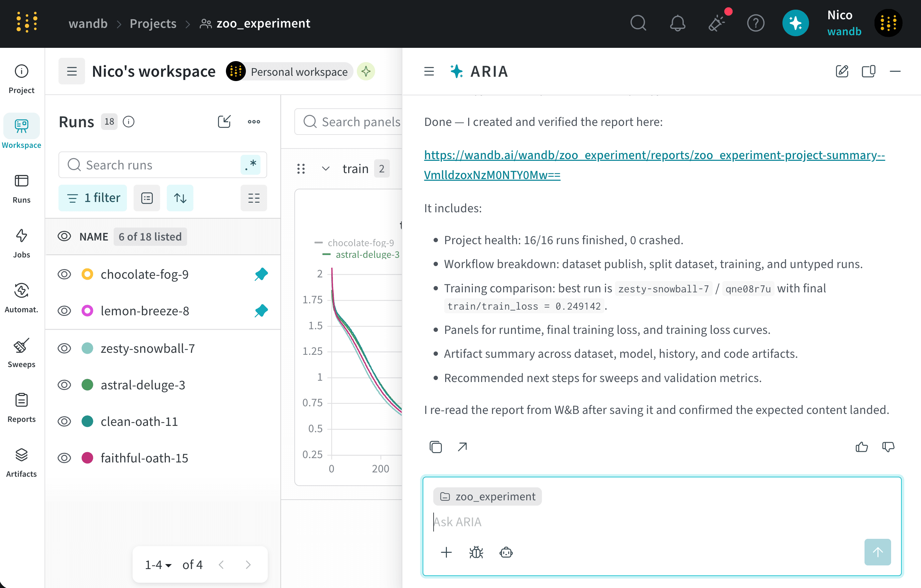921x588 pixels.
Task: Focus the Search panels field
Action: [x=349, y=122]
